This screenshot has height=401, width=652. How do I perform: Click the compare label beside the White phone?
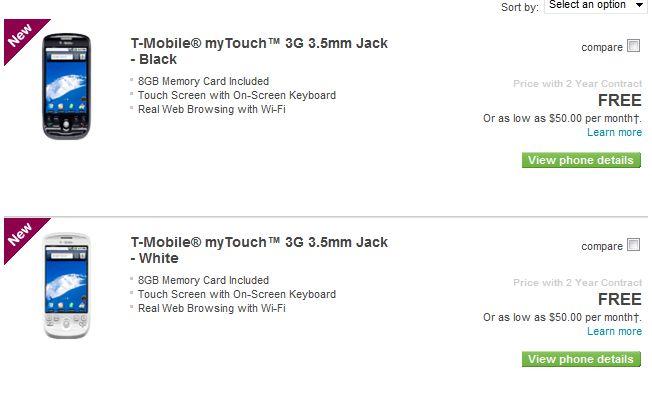click(x=601, y=246)
